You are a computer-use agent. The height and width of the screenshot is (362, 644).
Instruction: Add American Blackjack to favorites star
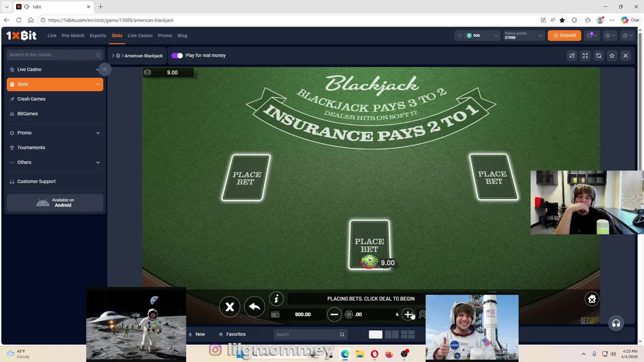612,56
